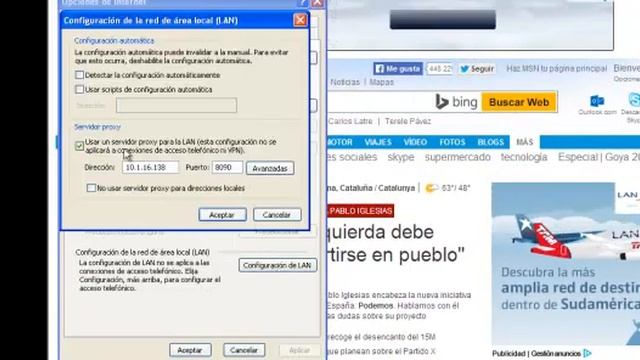The height and width of the screenshot is (360, 640).
Task: Open the FOTOS tab on MSN
Action: 452,142
